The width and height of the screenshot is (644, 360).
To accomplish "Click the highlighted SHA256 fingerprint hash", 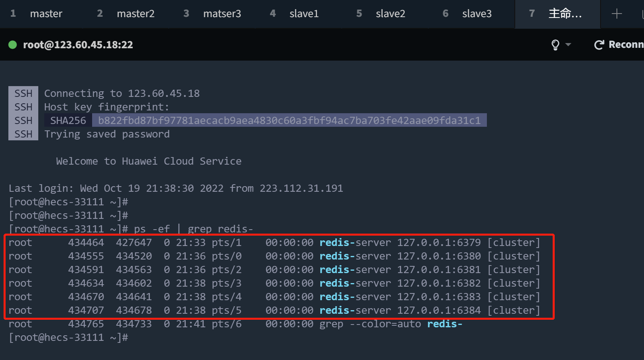I will 289,120.
